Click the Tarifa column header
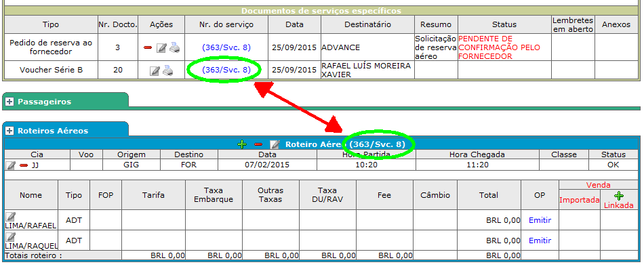Viewport: 644px width, 271px height. (x=154, y=195)
